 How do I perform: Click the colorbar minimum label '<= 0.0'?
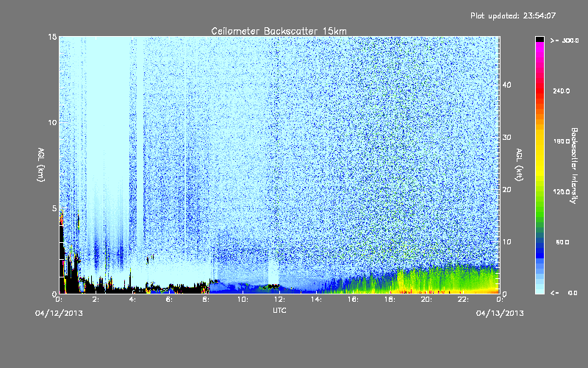[x=564, y=293]
